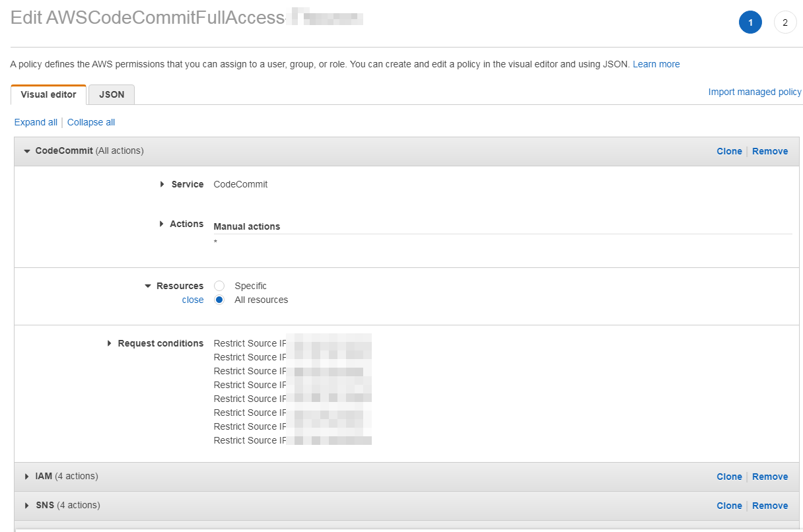Image resolution: width=803 pixels, height=532 pixels.
Task: Switch to the JSON tab
Action: coord(112,94)
